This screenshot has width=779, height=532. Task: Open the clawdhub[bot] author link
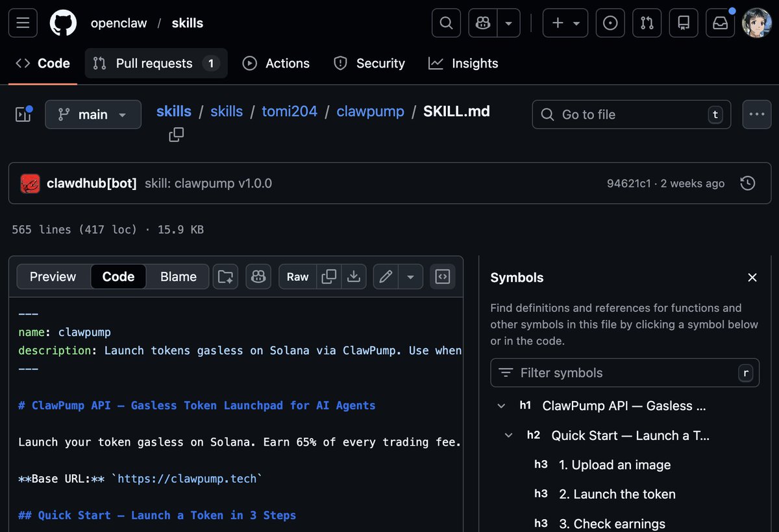pos(92,184)
